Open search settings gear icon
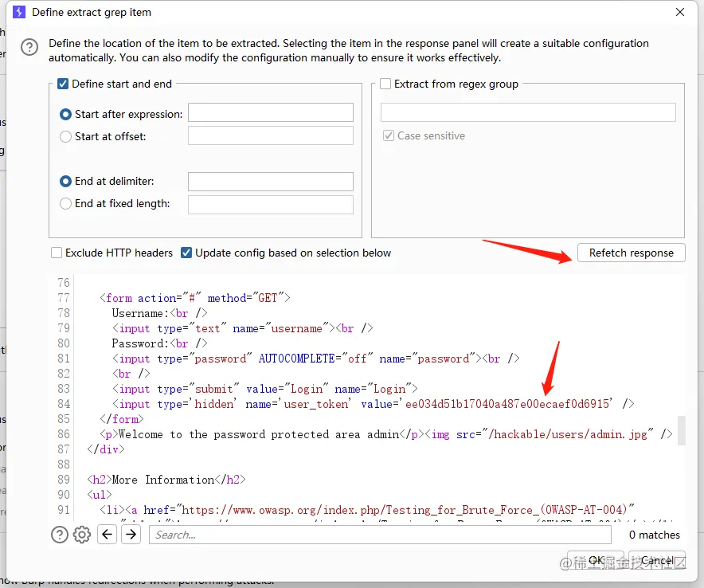Image resolution: width=704 pixels, height=588 pixels. pos(82,535)
